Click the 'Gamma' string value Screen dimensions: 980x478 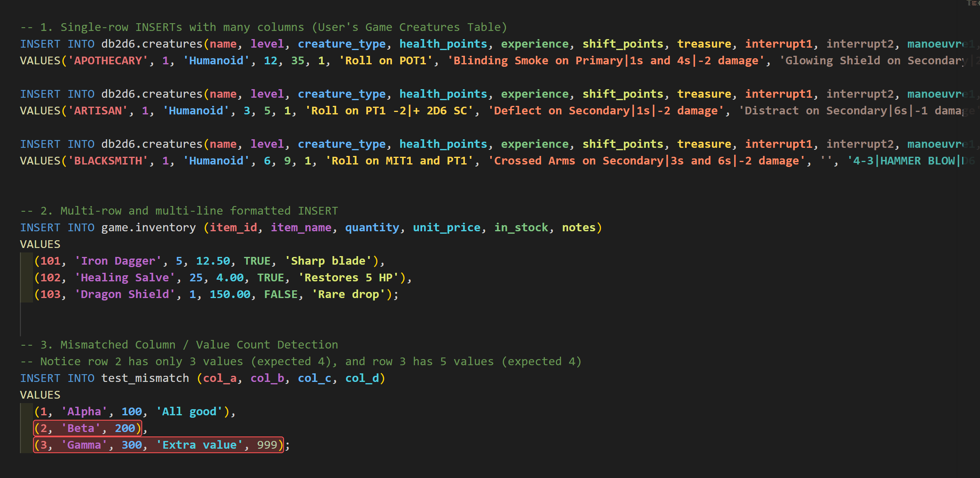point(84,445)
